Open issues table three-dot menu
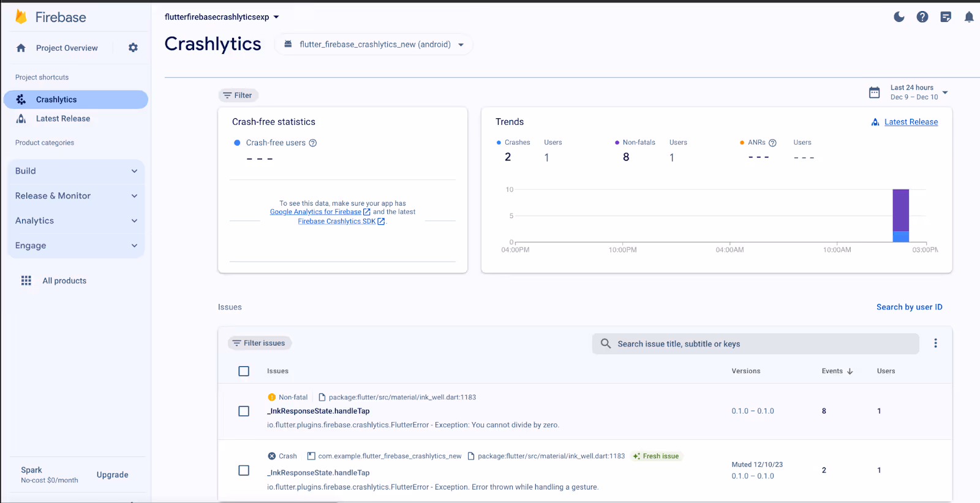This screenshot has height=503, width=980. (935, 343)
